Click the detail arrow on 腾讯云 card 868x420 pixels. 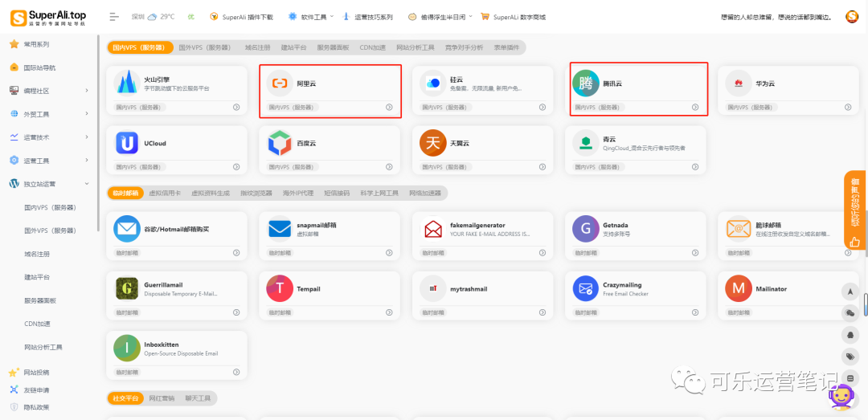695,108
